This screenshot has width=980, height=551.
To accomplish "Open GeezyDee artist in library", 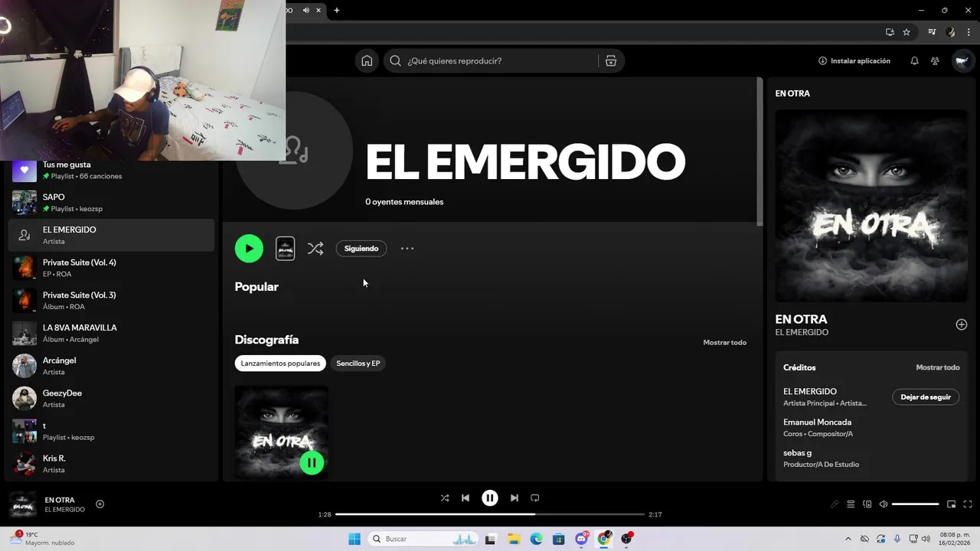I will pos(111,399).
